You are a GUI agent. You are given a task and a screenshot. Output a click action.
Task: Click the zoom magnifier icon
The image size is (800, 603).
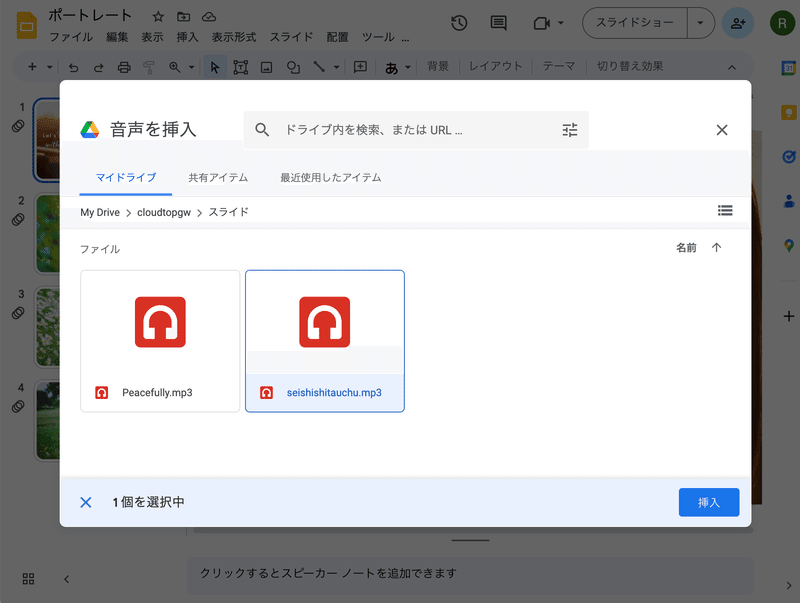[x=174, y=67]
